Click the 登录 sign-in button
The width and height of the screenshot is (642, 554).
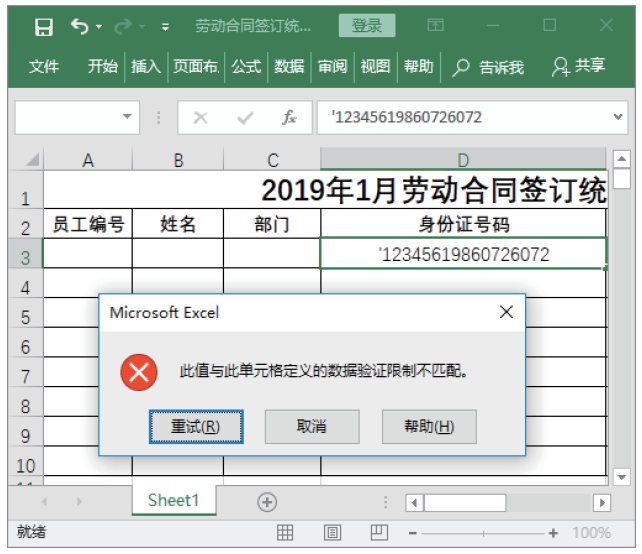(367, 25)
